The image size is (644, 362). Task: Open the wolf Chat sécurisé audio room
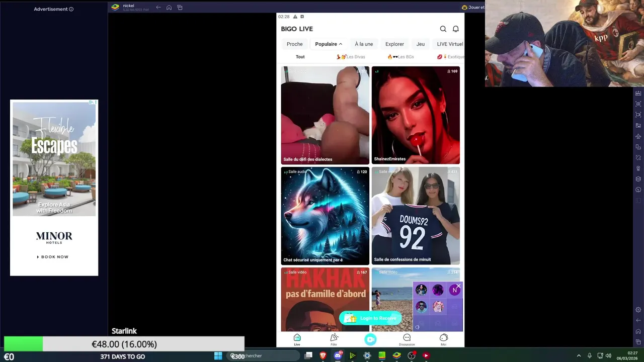pyautogui.click(x=325, y=216)
